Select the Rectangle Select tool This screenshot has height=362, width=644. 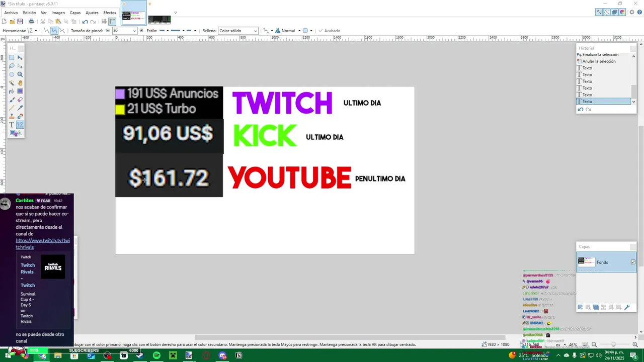tap(12, 57)
